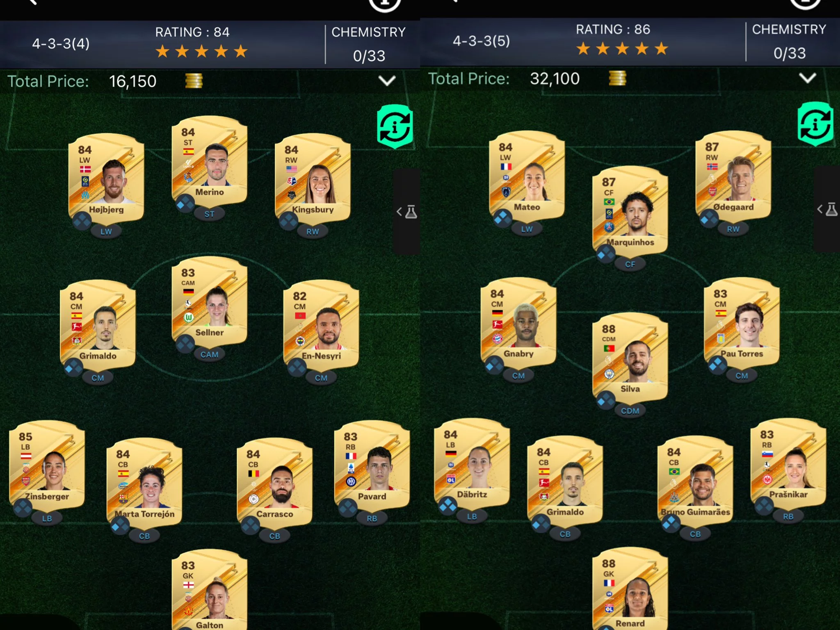Expand the 32,100 Total Price chevron
The height and width of the screenshot is (630, 840).
[808, 78]
